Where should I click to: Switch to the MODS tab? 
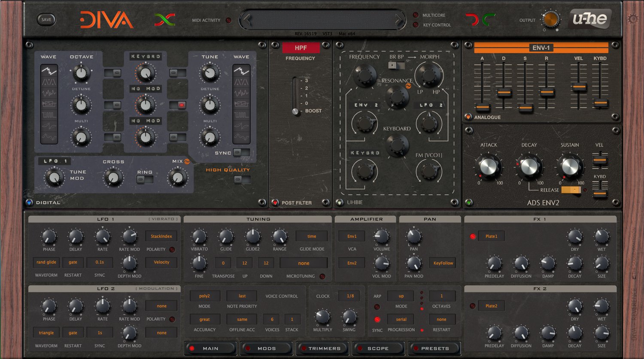(x=267, y=348)
